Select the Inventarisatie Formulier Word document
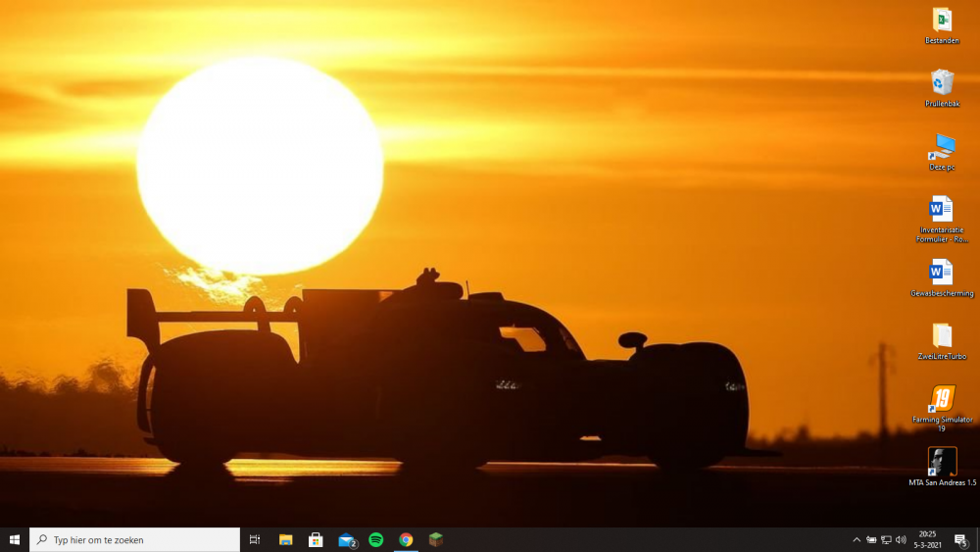The width and height of the screenshot is (980, 552). 942,210
